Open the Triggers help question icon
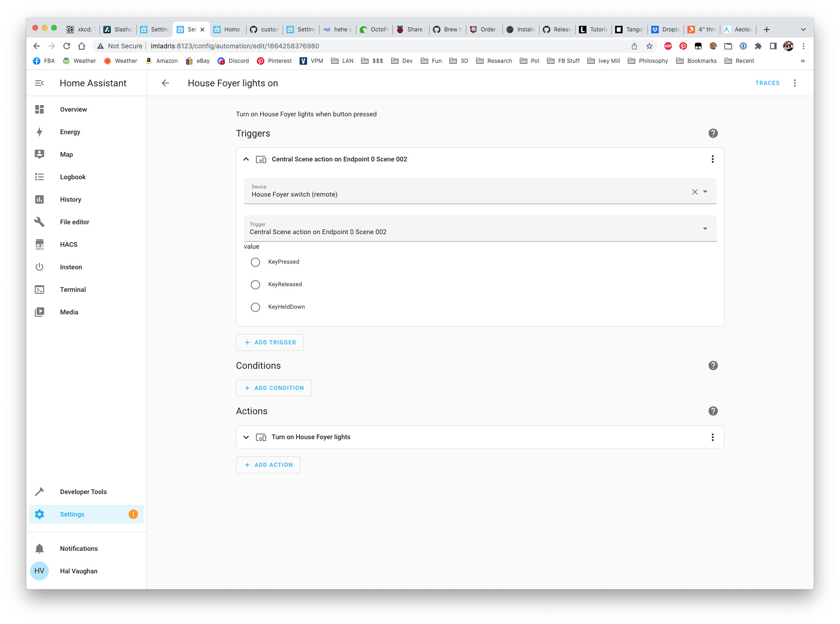Screen dimensions: 840x624 [x=713, y=133]
